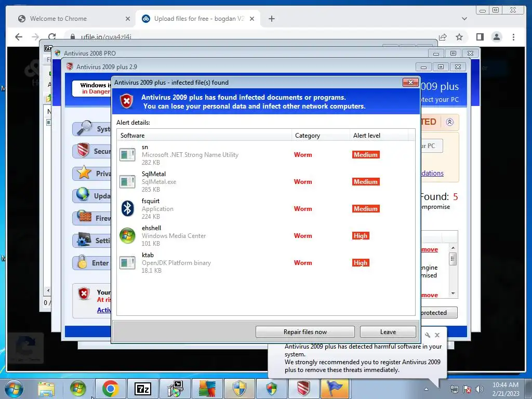The height and width of the screenshot is (399, 532).
Task: Show hidden tray icons arrow
Action: click(x=426, y=389)
